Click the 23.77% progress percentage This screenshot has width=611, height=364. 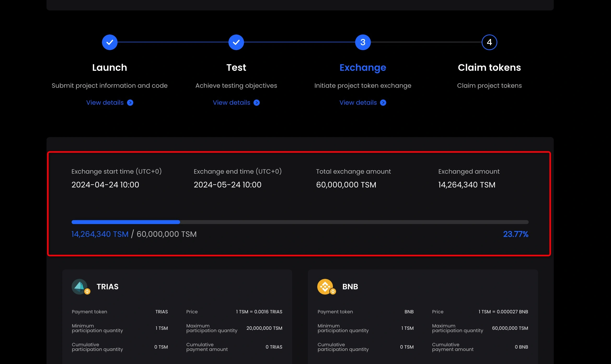click(516, 234)
